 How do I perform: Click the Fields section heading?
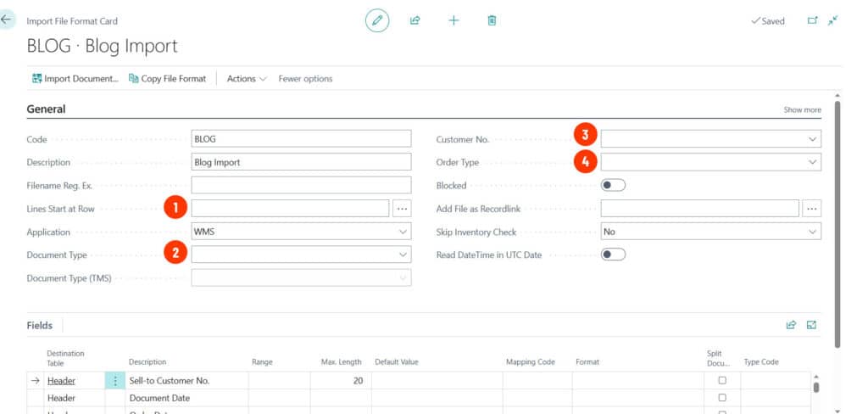(x=39, y=325)
